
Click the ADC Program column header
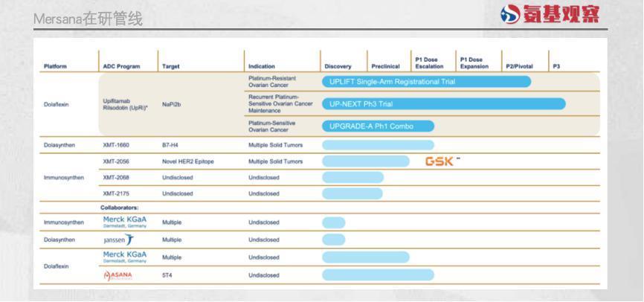(x=121, y=66)
